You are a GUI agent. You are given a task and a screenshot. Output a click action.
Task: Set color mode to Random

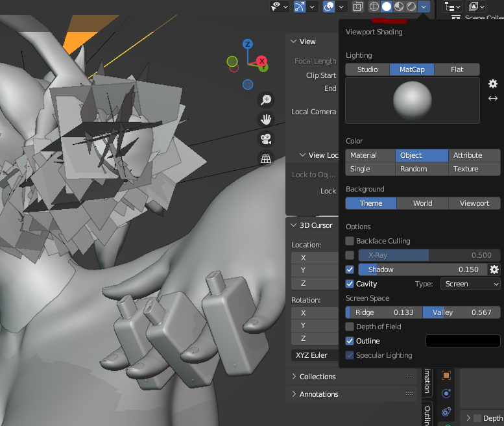[422, 169]
